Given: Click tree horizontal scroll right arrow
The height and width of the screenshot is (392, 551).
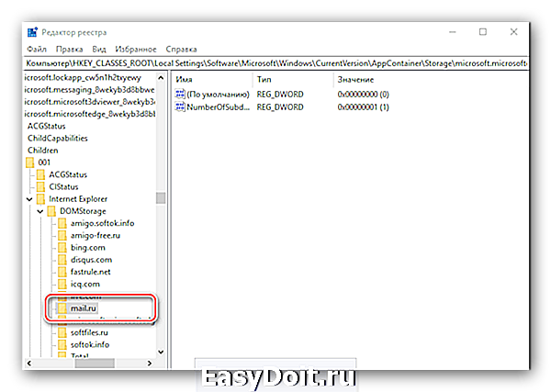Looking at the screenshot, I should click(150, 364).
